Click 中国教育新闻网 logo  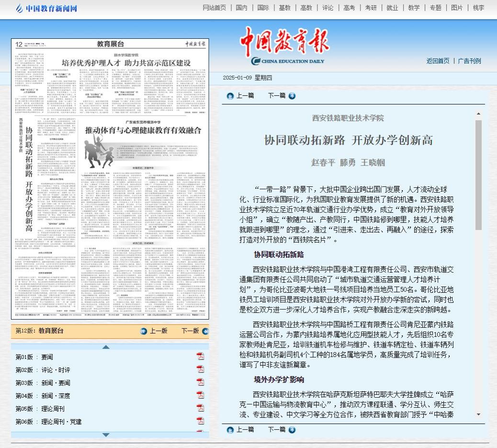(46, 8)
